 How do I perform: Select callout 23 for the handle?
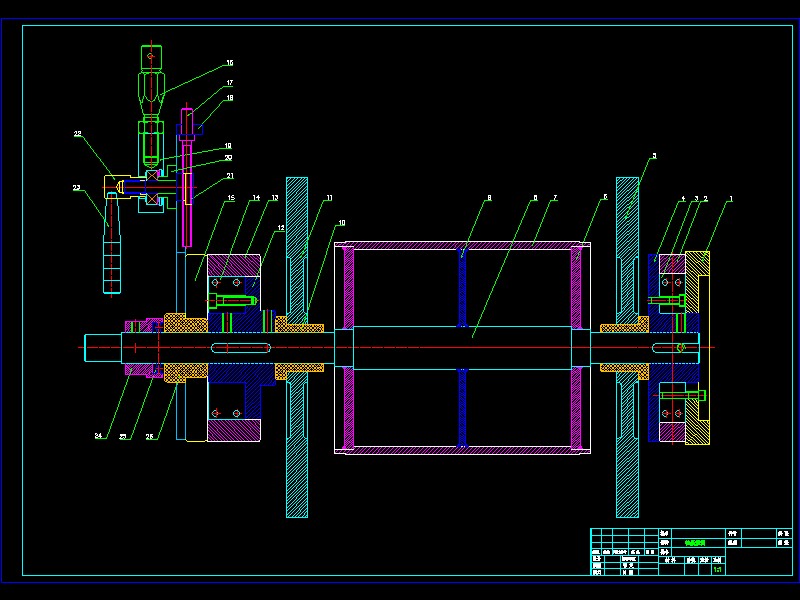77,188
